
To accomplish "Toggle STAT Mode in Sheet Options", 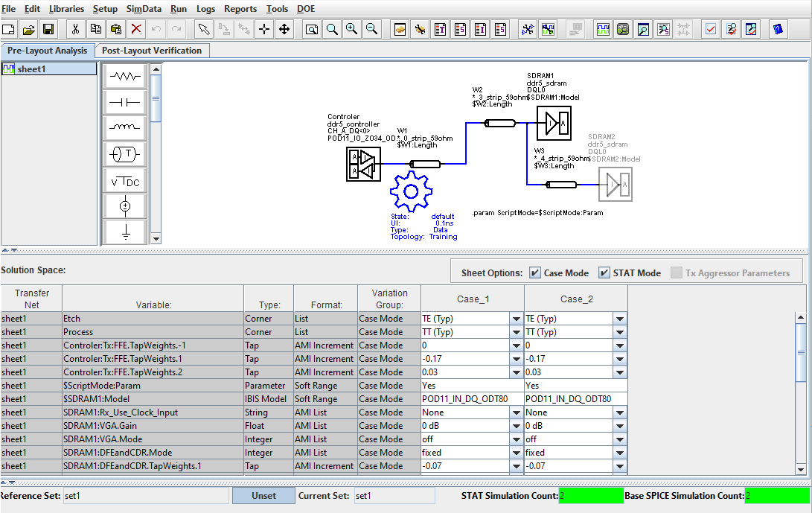I will pyautogui.click(x=605, y=273).
